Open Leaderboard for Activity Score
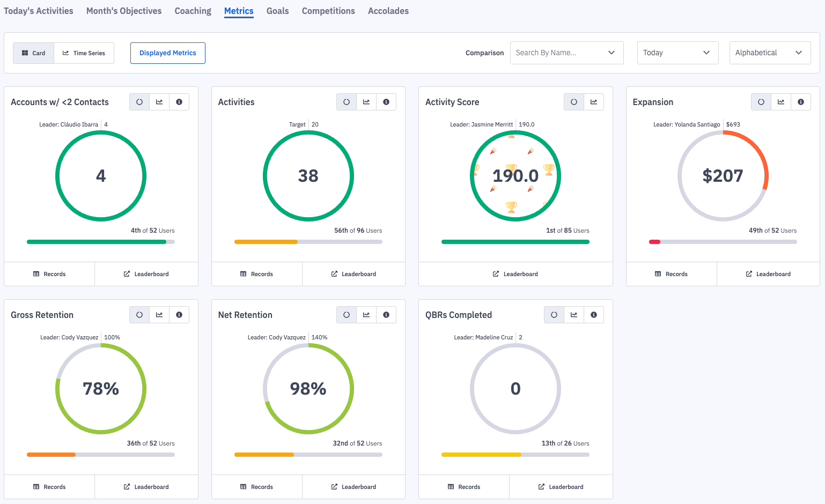The image size is (825, 504). tap(515, 274)
